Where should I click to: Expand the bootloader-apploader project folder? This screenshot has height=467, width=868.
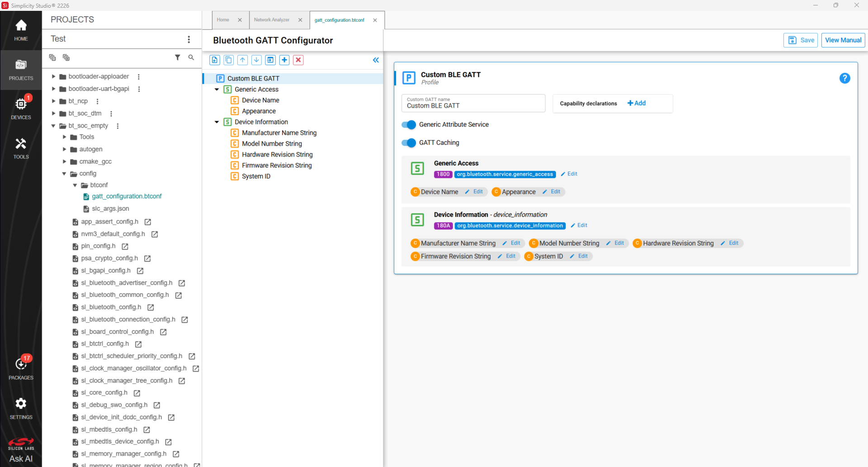pos(53,76)
